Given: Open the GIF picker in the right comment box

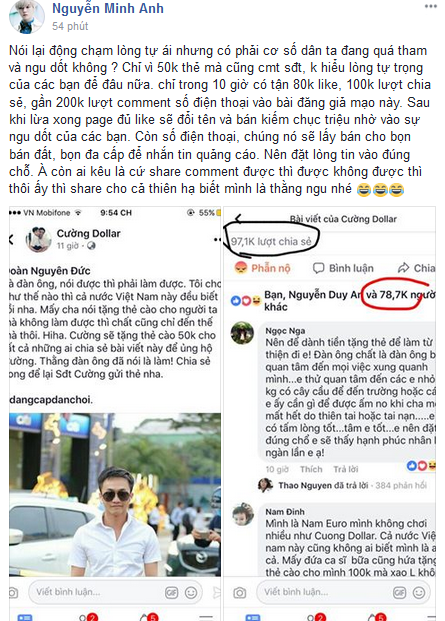Looking at the screenshot, I should tap(399, 592).
